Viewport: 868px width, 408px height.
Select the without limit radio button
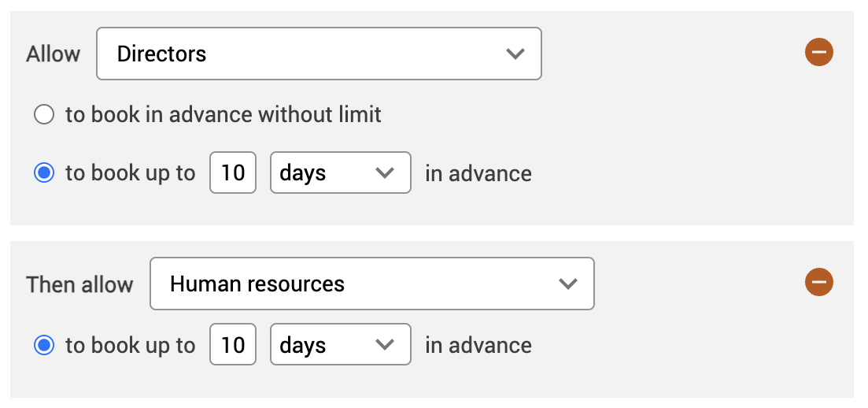[x=44, y=115]
